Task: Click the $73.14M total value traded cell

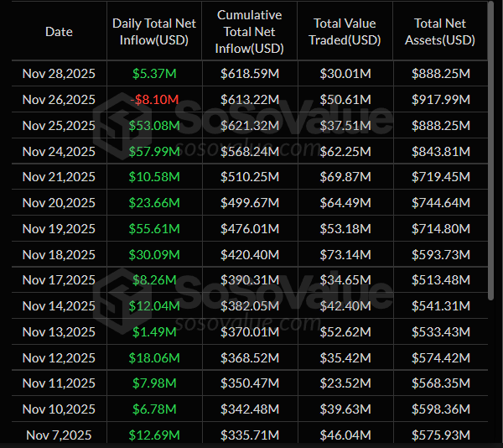Action: (343, 255)
